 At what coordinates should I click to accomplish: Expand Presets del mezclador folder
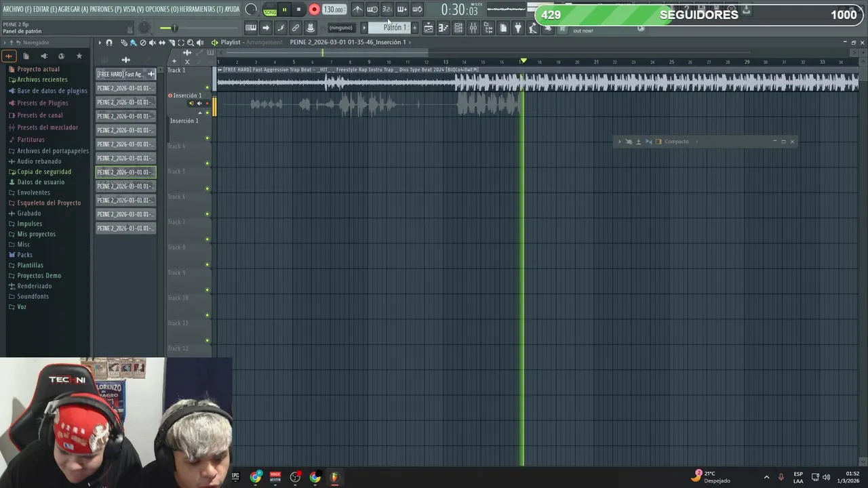point(47,127)
